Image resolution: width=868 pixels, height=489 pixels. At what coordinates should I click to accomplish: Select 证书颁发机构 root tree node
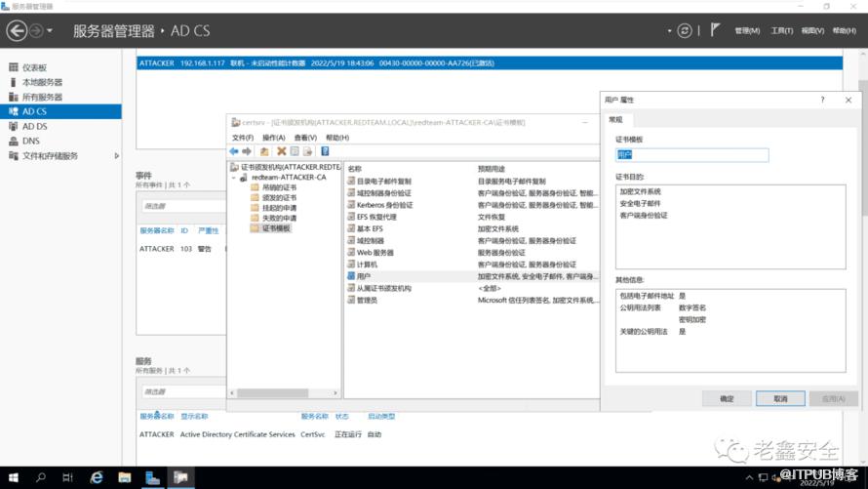291,167
